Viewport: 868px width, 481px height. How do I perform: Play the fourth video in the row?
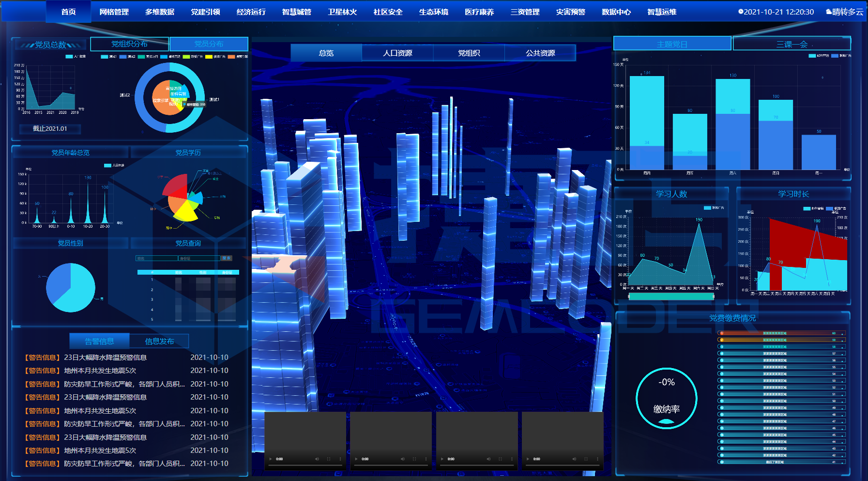[528, 459]
